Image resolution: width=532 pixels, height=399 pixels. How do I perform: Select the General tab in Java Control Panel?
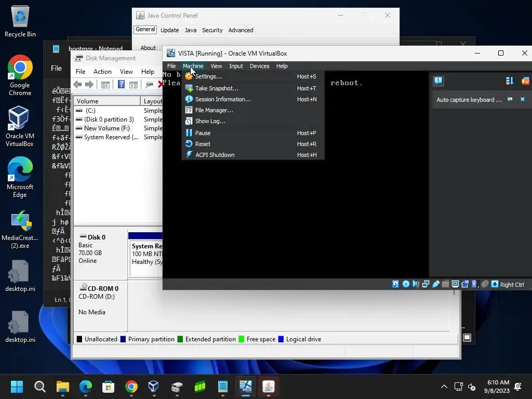pos(145,30)
